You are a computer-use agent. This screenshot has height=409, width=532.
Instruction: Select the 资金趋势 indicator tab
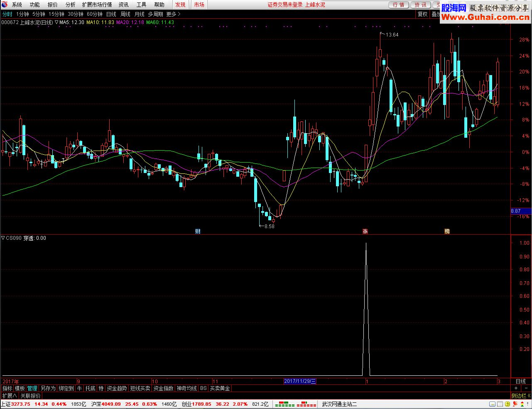[x=117, y=389]
